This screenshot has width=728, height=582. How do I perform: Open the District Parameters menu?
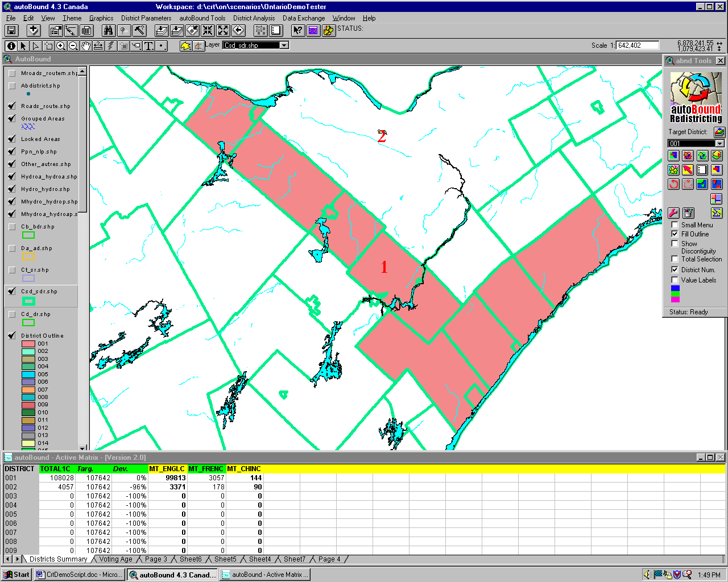point(146,18)
